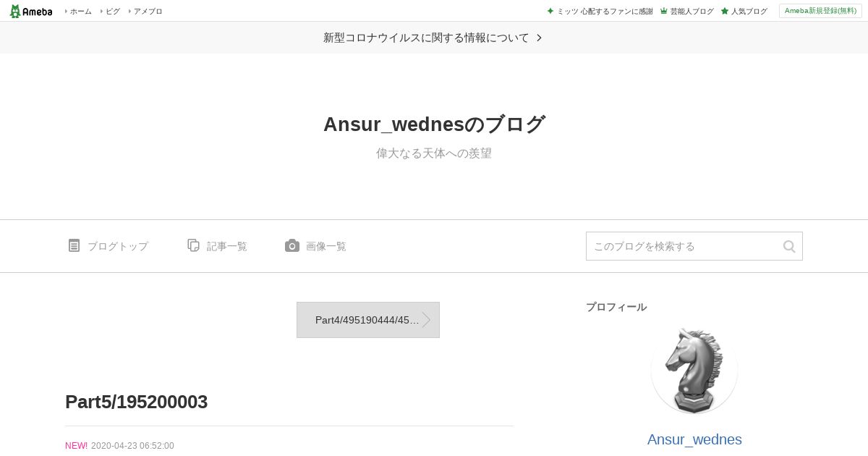Go to previous post Part4/495190444

click(x=368, y=320)
